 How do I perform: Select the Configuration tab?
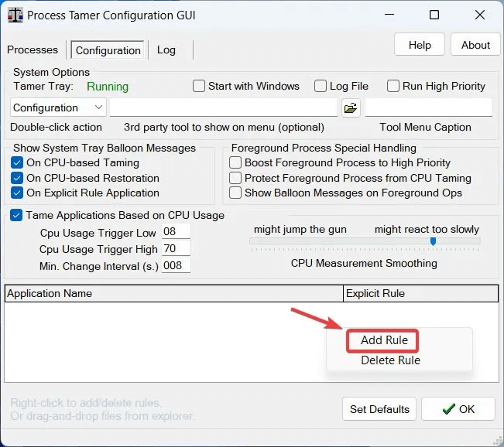tap(108, 50)
